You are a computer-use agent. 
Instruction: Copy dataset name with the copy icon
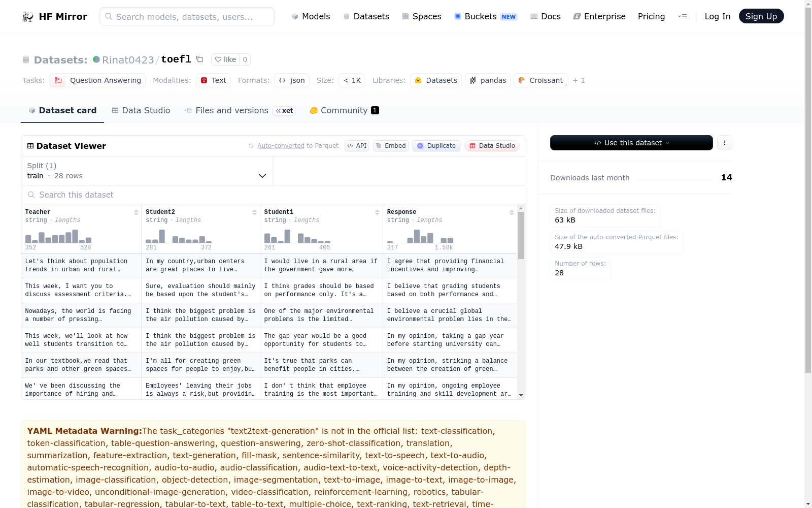point(199,59)
